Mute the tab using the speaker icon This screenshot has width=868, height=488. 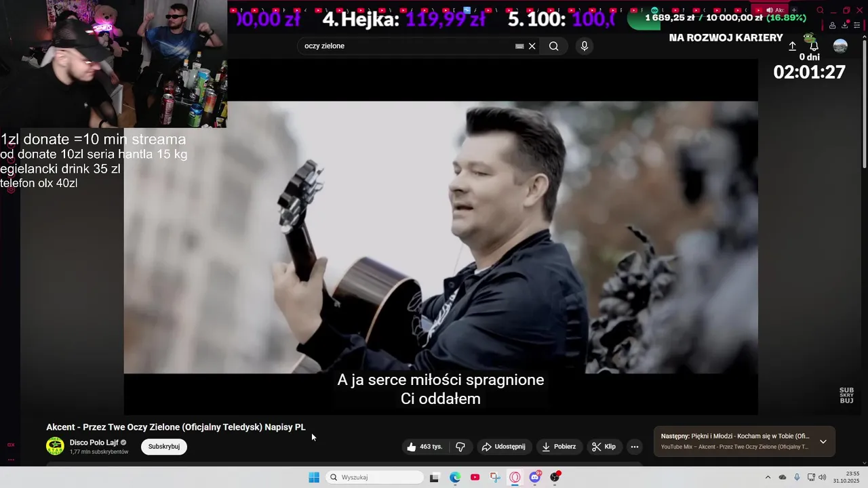(x=769, y=10)
